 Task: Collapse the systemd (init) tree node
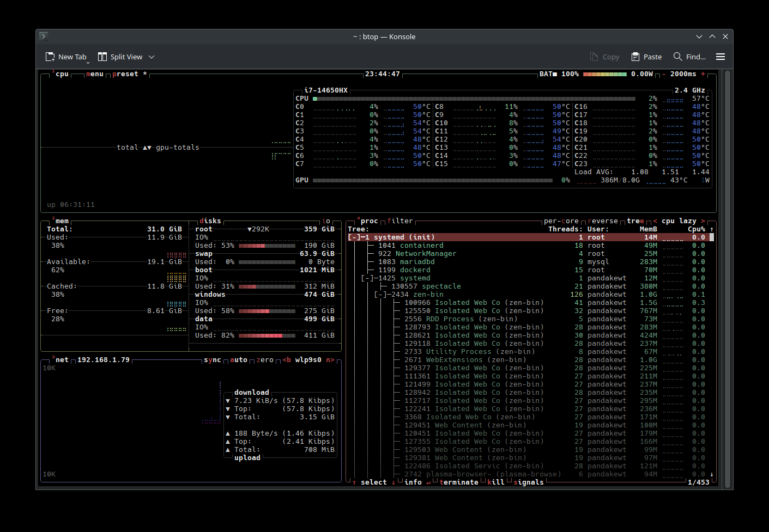[x=354, y=237]
